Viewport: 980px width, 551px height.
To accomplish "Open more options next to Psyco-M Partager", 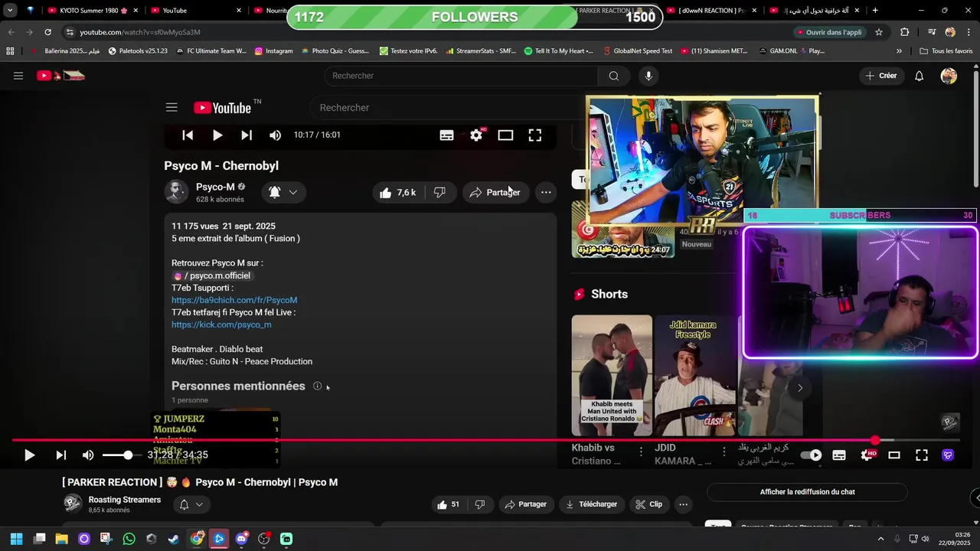I will coord(546,192).
